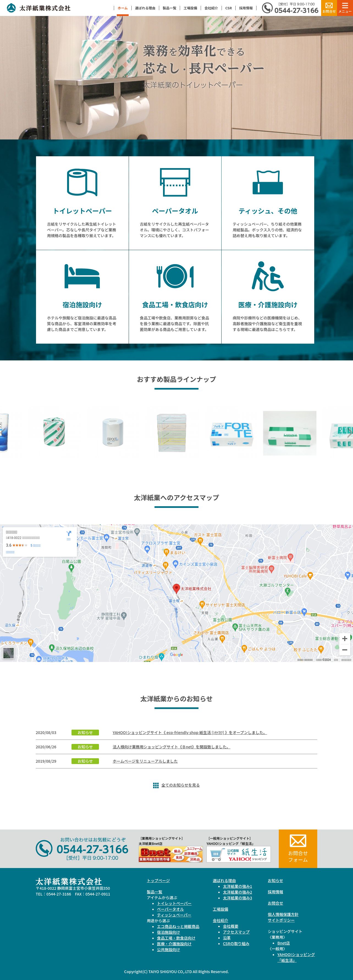
Task: Open footer エコ商品ねっと掲載商品 link
Action: coord(178,926)
